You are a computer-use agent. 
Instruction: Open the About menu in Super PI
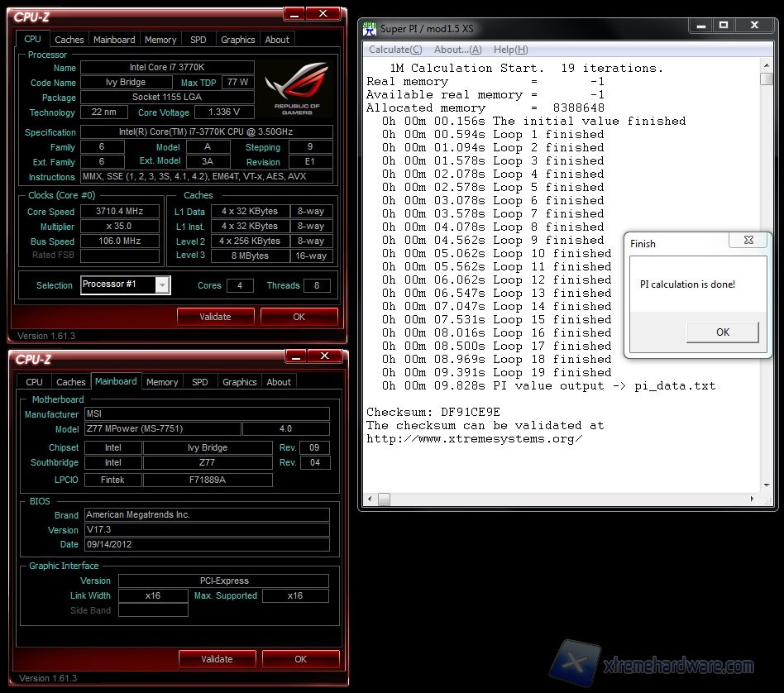click(457, 50)
